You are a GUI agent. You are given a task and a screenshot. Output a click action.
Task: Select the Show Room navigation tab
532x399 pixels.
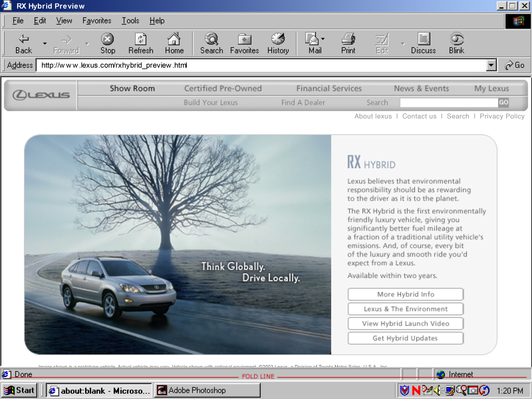tap(132, 88)
